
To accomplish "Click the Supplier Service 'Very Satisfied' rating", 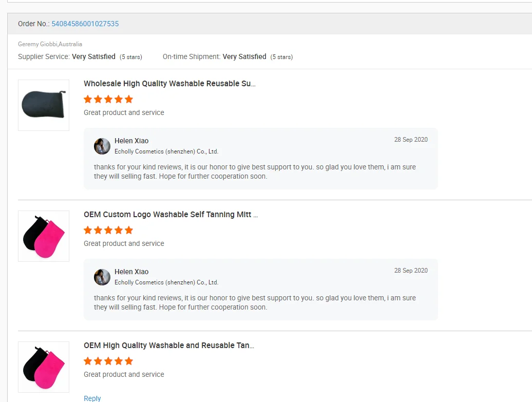I will (x=93, y=56).
